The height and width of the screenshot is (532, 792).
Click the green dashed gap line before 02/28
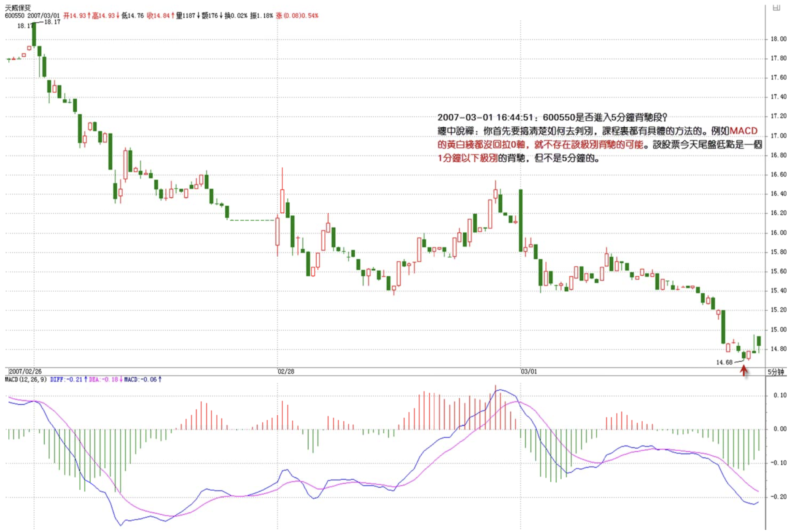(252, 220)
